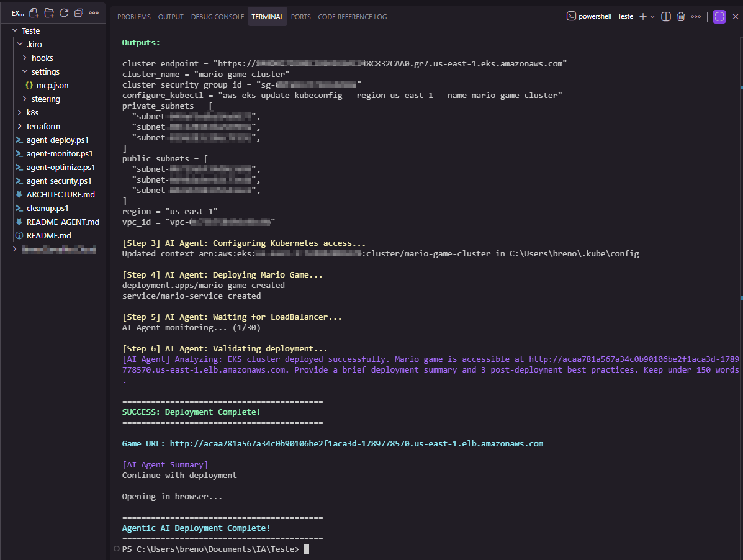This screenshot has height=560, width=743.
Task: Open the mcp.json file
Action: coord(52,85)
